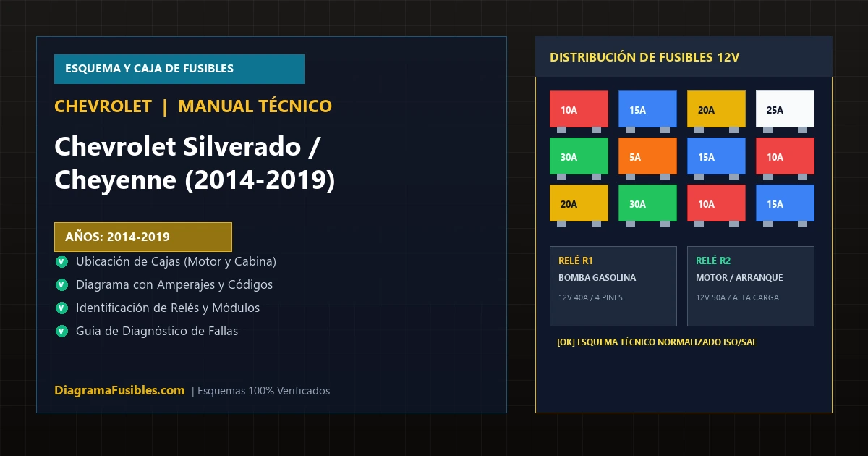The width and height of the screenshot is (868, 456).
Task: Click the Esquema y Caja de Fusibles banner
Action: tap(179, 69)
